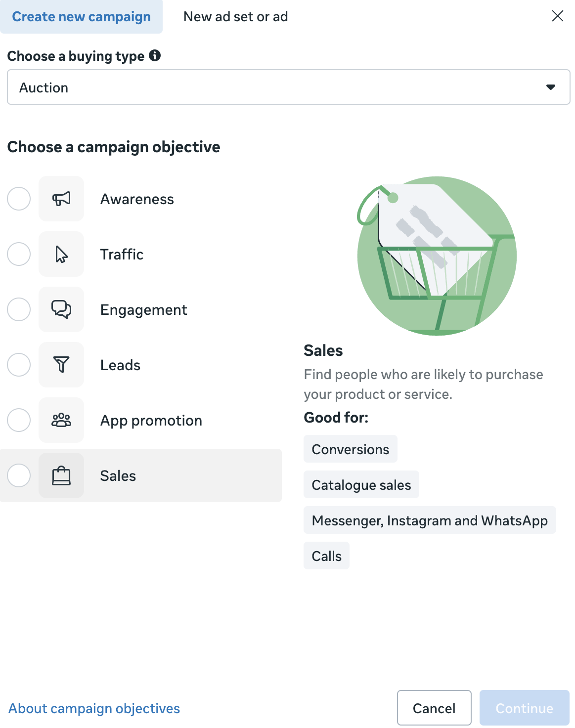This screenshot has height=728, width=575.
Task: Click the Leads funnel icon
Action: [x=61, y=365]
